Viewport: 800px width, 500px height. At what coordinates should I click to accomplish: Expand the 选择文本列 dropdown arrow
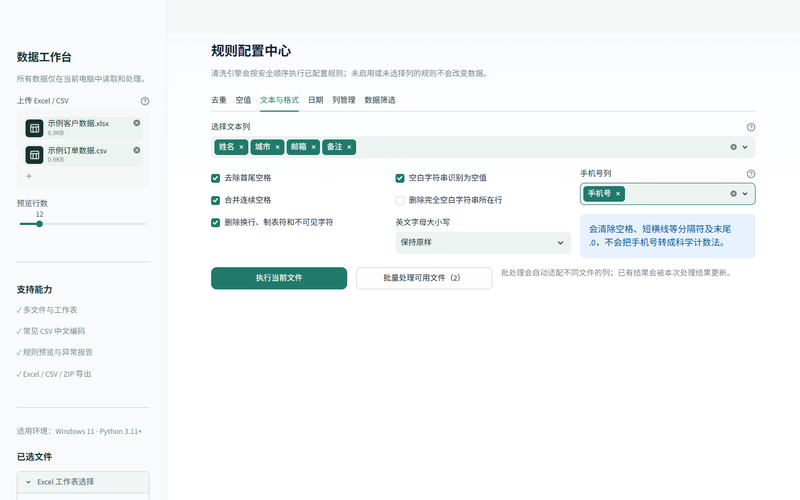pos(745,147)
